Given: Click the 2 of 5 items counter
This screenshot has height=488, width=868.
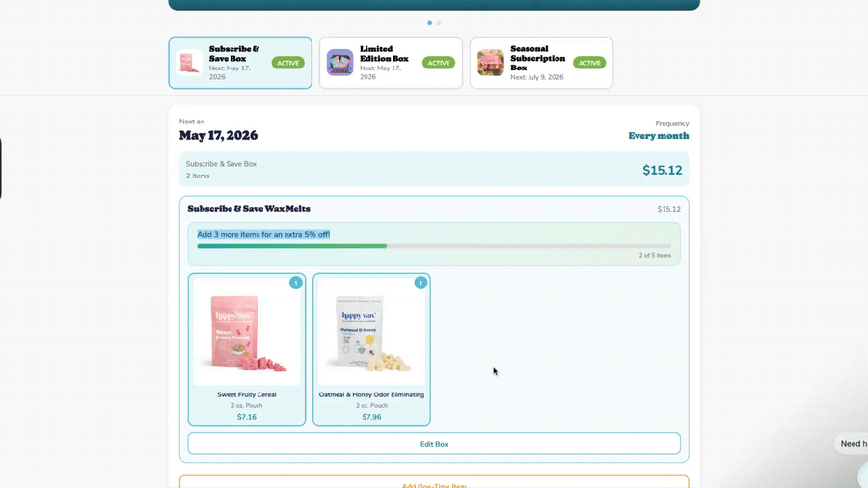Looking at the screenshot, I should 655,255.
